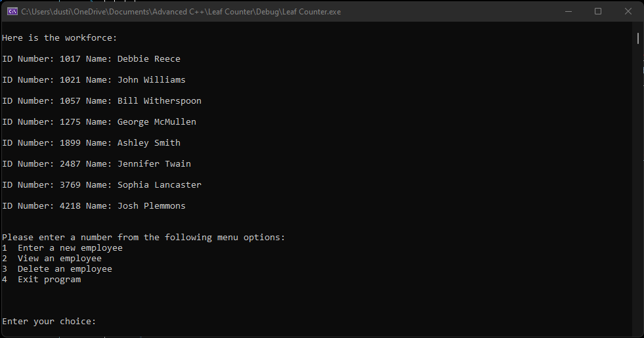Select the Sophia Lancaster employee line
The image size is (644, 338).
[x=102, y=185]
